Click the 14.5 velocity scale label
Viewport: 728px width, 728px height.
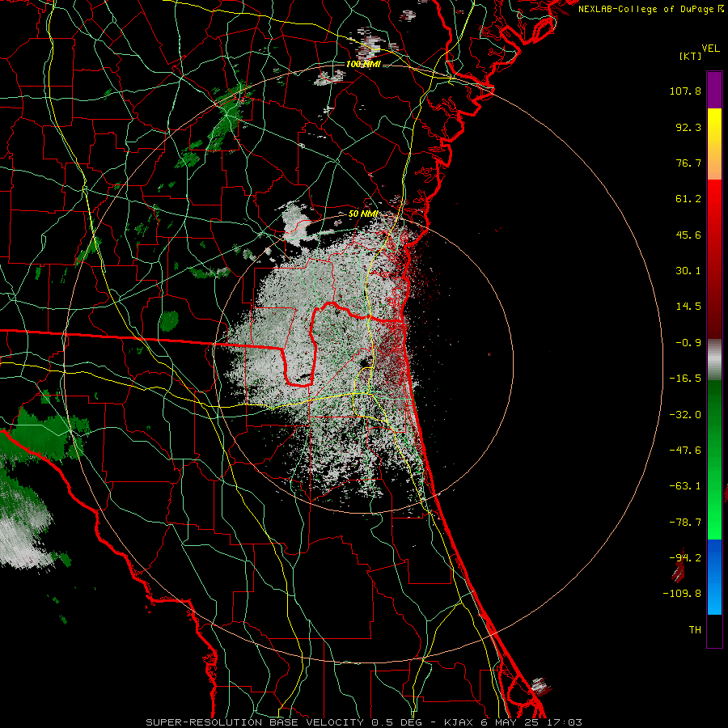[688, 307]
